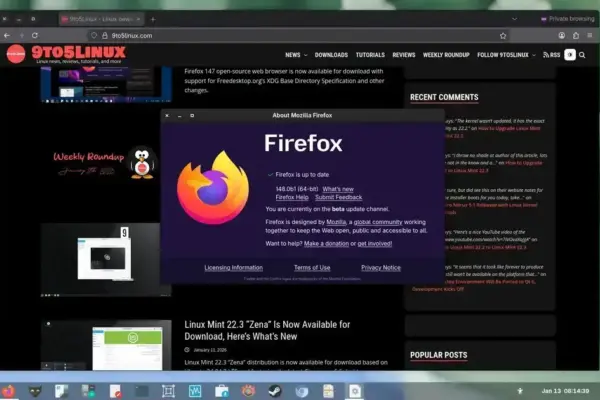Click "What's new" in About Firefox
Viewport: 600px width, 400px height.
coord(338,189)
